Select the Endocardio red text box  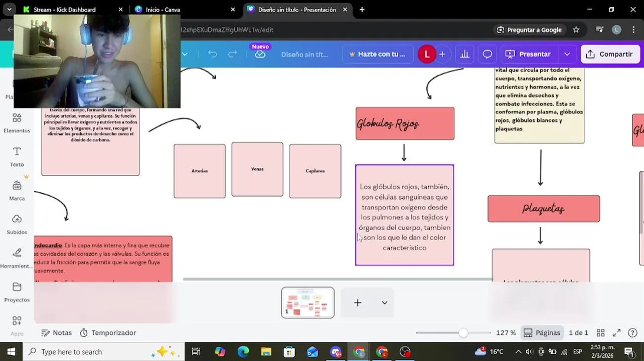103,259
